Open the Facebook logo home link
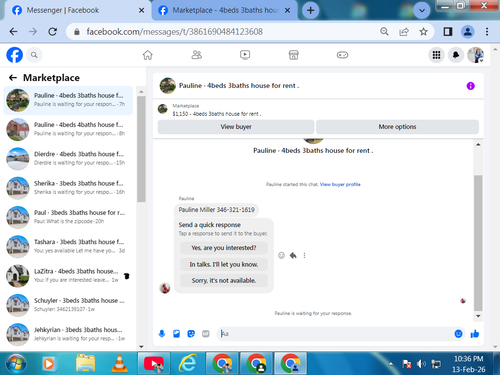Screen dimensions: 500x375 click(x=15, y=55)
